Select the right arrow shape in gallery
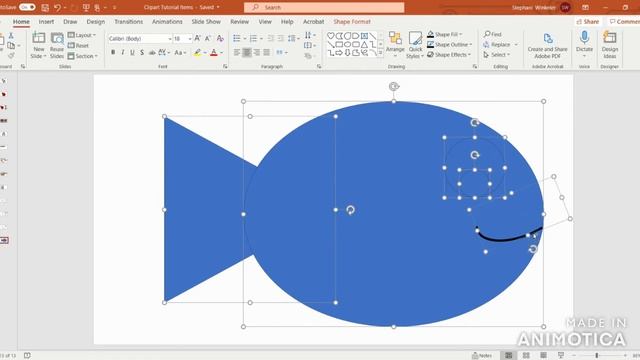The width and height of the screenshot is (640, 360). click(x=339, y=53)
